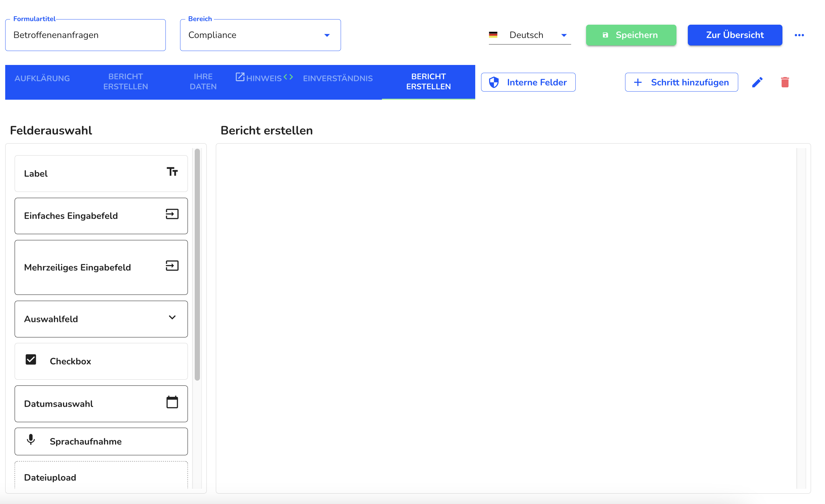
Task: Open Interne Felder
Action: click(528, 82)
